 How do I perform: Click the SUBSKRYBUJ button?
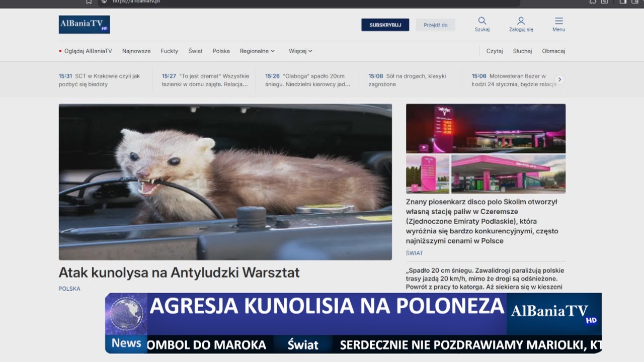point(385,25)
